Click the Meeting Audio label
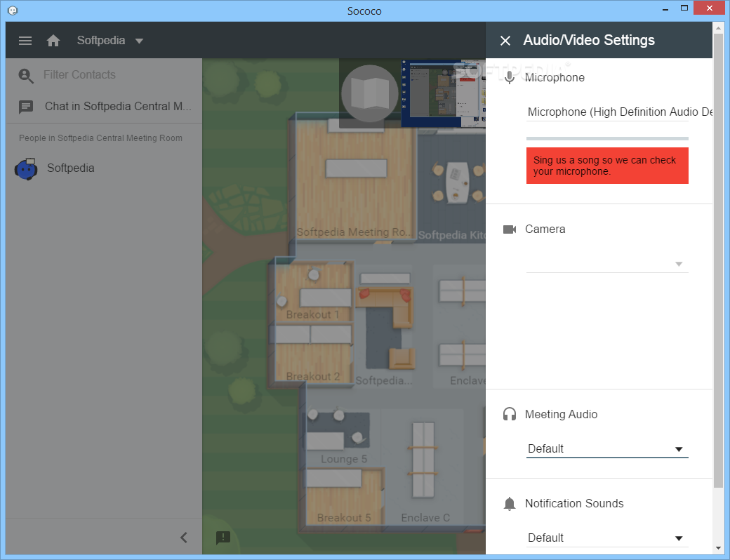 561,414
